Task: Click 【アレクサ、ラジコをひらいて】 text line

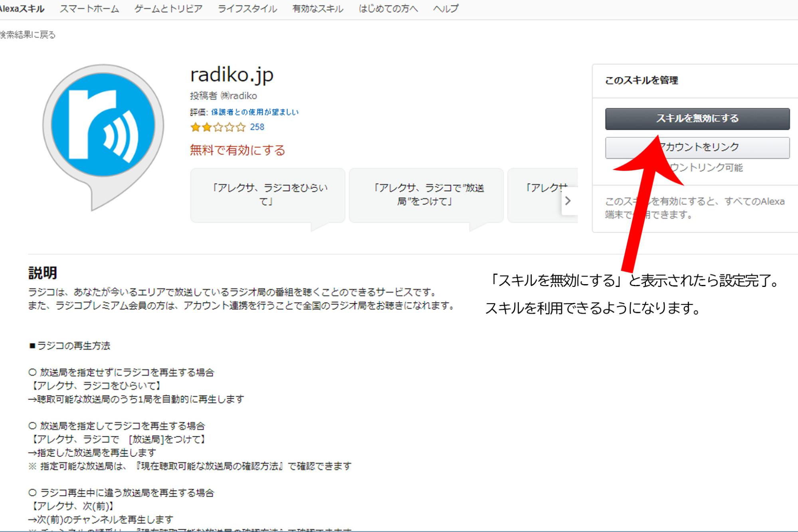Action: pos(96,386)
